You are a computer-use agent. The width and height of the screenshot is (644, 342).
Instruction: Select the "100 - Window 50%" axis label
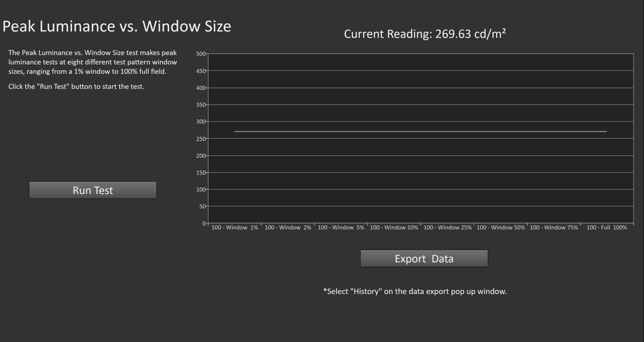coord(501,227)
